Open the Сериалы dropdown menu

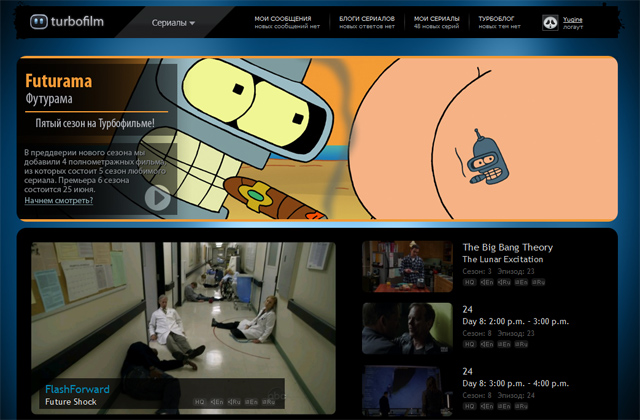[x=173, y=23]
